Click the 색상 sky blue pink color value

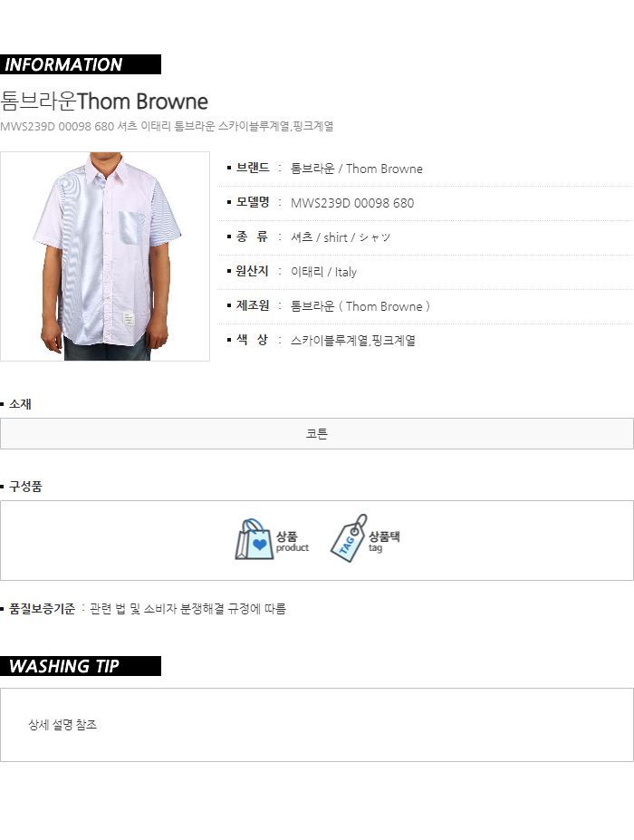pyautogui.click(x=353, y=341)
